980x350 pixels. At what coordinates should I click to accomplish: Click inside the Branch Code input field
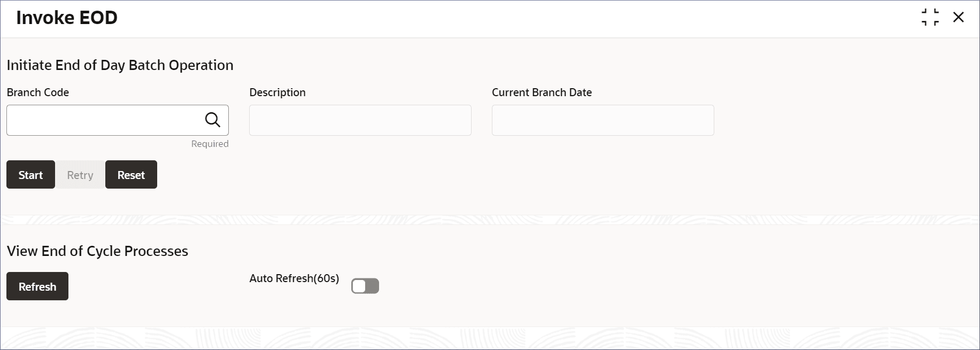tap(104, 120)
